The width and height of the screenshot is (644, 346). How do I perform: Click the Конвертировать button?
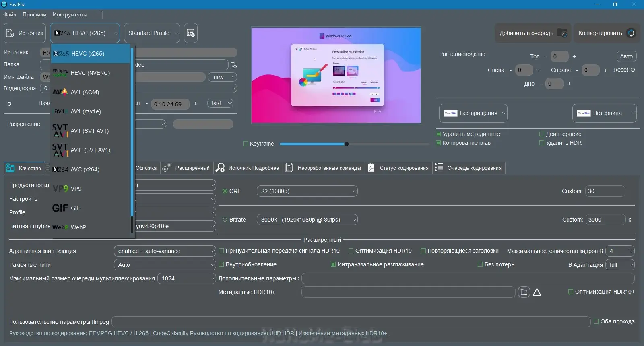click(607, 33)
